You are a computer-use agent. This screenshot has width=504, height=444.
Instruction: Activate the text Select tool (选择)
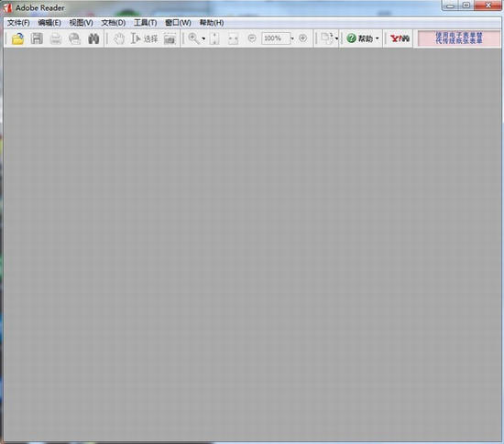point(144,38)
